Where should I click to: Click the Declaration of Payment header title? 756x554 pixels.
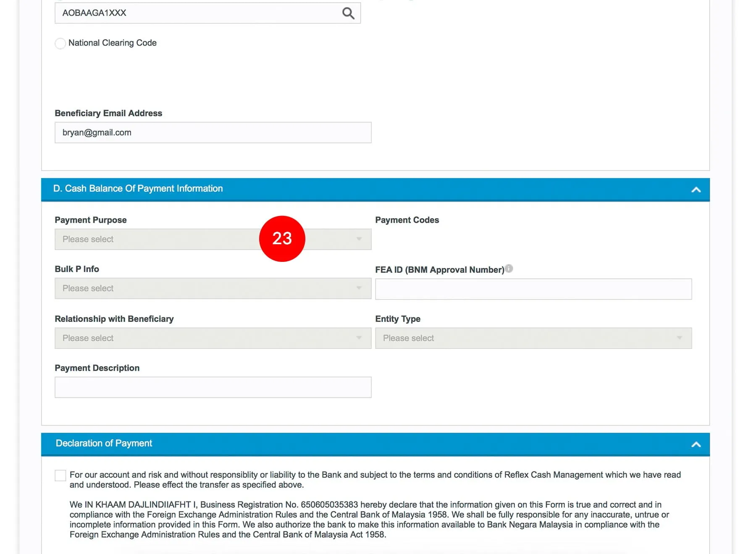pos(104,444)
